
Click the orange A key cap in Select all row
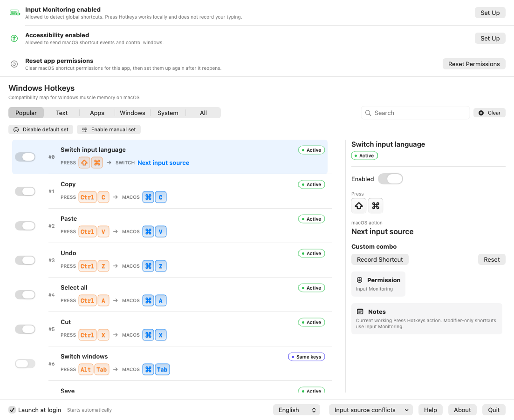tap(103, 300)
